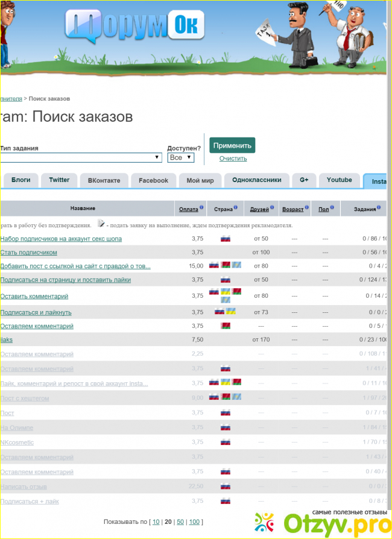Click the info icon next to Оплата header
The width and height of the screenshot is (392, 539).
[201, 207]
